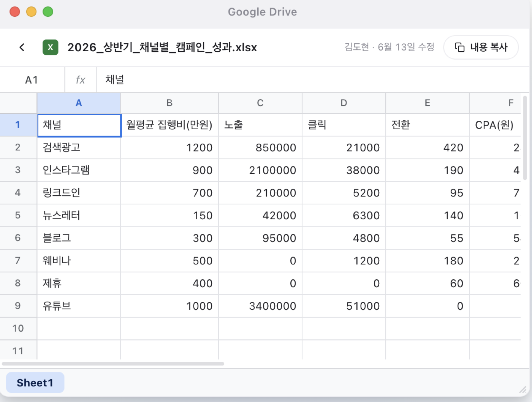Select row 10 header
The width and height of the screenshot is (532, 402).
click(x=18, y=328)
